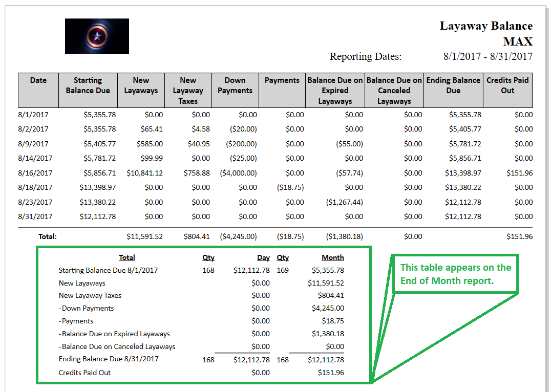Click the 8/16/2017 date row
Viewport: 551px width, 392px height.
[x=35, y=173]
